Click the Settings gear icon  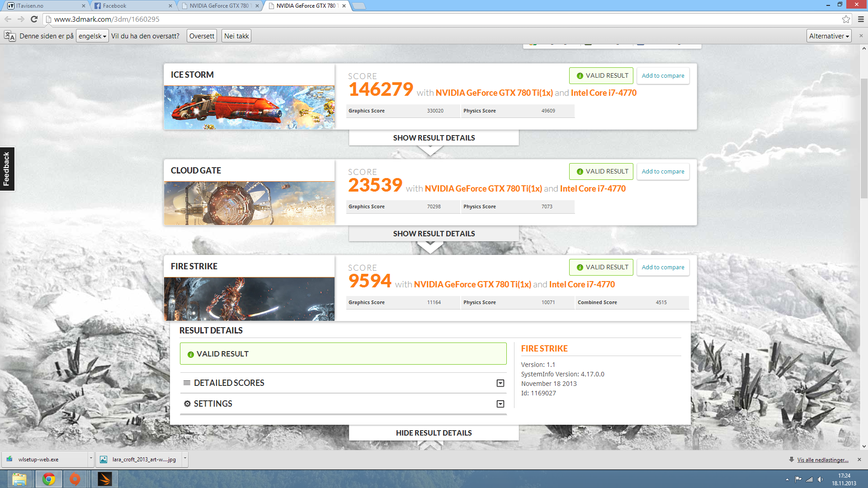pyautogui.click(x=187, y=404)
